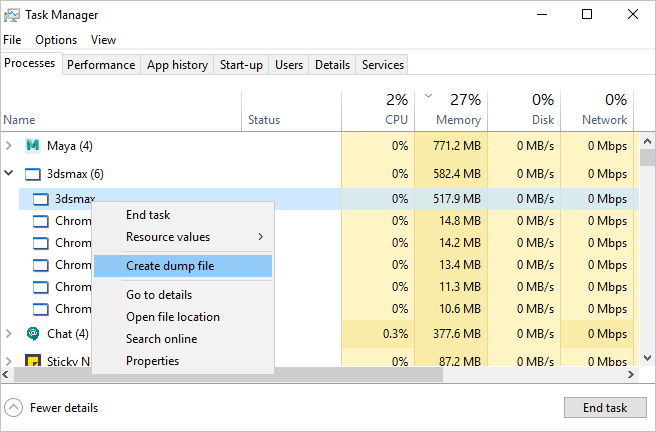The image size is (656, 432).
Task: Choose Create dump file in context menu
Action: 183,266
